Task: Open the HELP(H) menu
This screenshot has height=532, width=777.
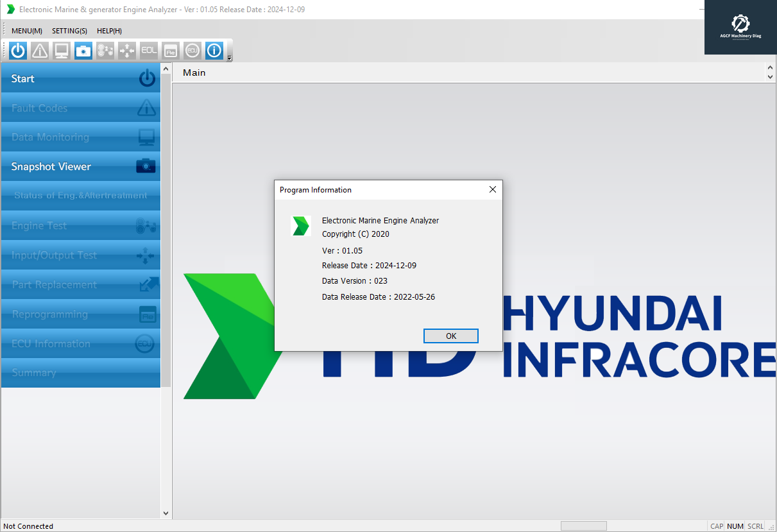Action: tap(109, 31)
